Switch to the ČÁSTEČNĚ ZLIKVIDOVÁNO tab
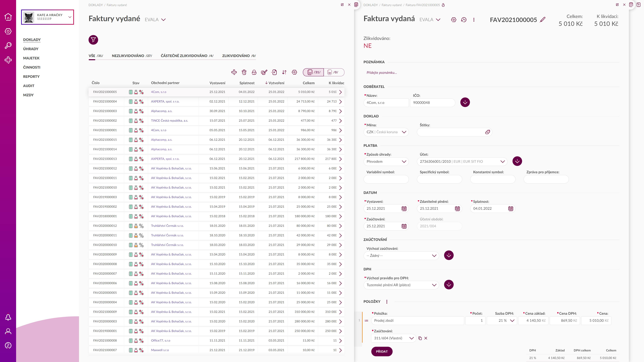This screenshot has width=644, height=362. 187,56
